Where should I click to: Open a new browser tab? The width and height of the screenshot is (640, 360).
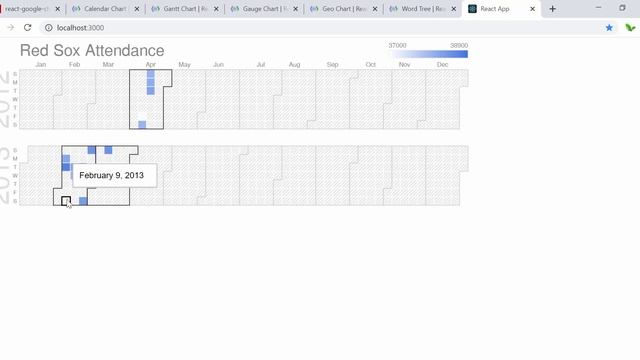(x=552, y=9)
